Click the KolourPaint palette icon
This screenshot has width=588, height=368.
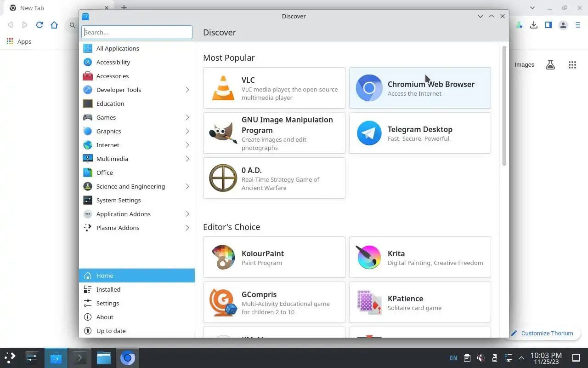tap(223, 257)
